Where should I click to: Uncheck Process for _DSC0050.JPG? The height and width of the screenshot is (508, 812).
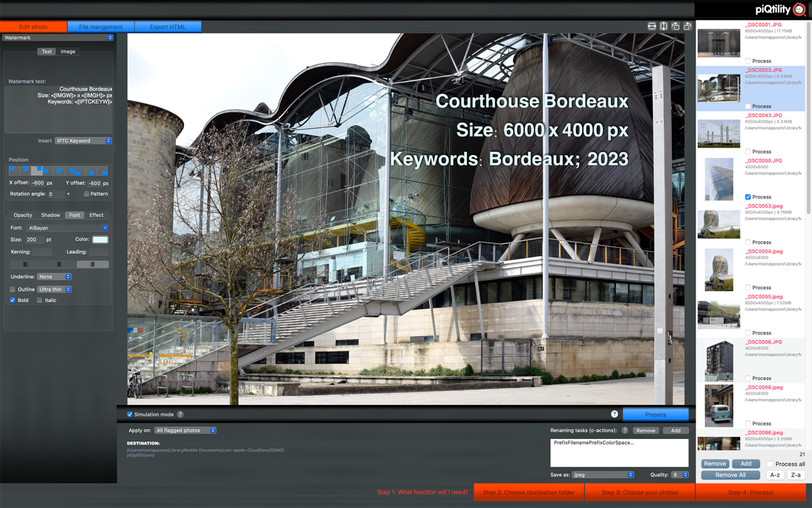(748, 197)
